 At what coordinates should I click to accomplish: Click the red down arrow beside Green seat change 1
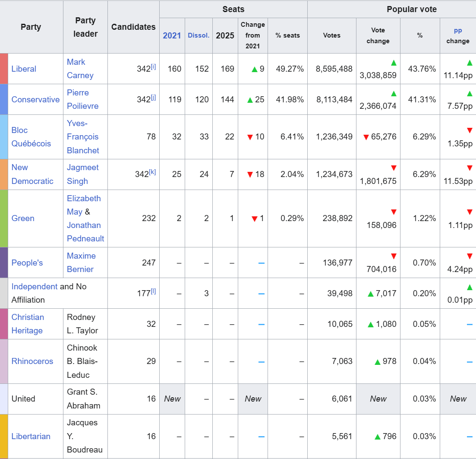coord(255,219)
